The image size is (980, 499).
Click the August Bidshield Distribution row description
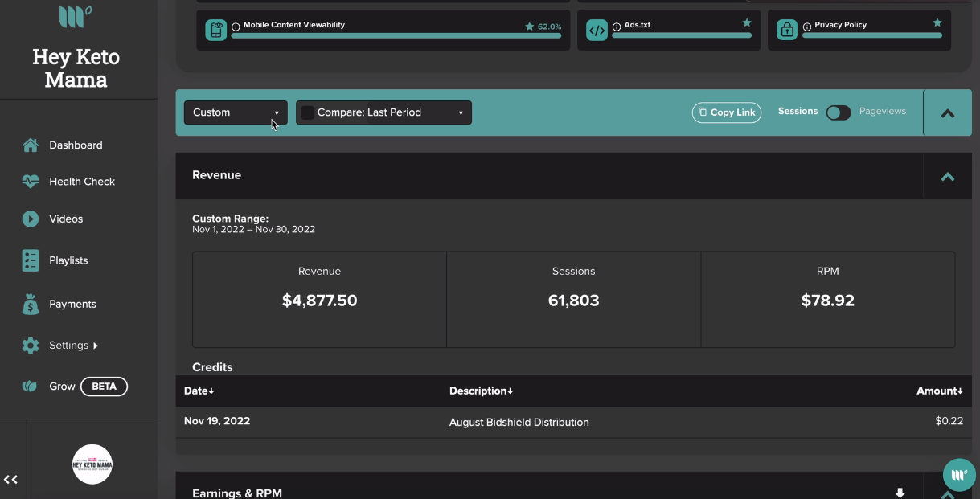519,422
